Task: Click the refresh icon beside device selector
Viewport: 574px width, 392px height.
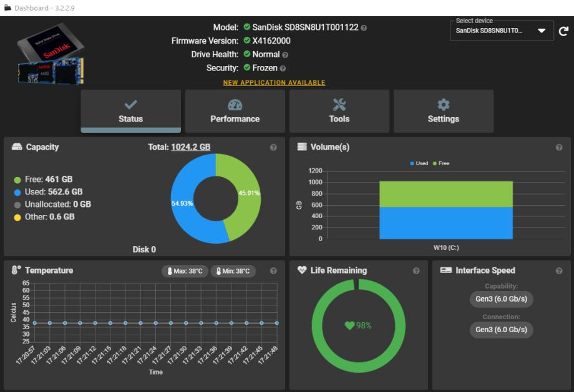Action: coord(563,31)
